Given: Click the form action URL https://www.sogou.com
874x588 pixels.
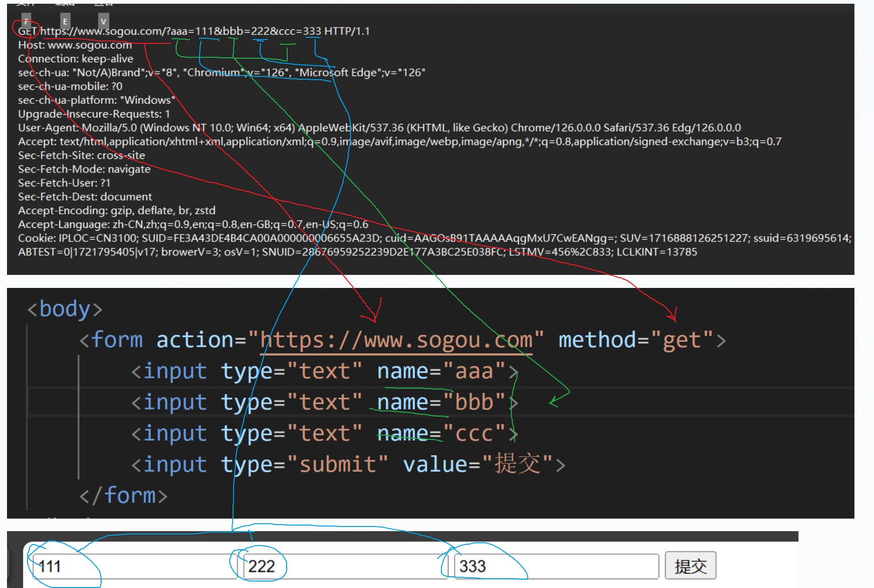Looking at the screenshot, I should pyautogui.click(x=396, y=340).
